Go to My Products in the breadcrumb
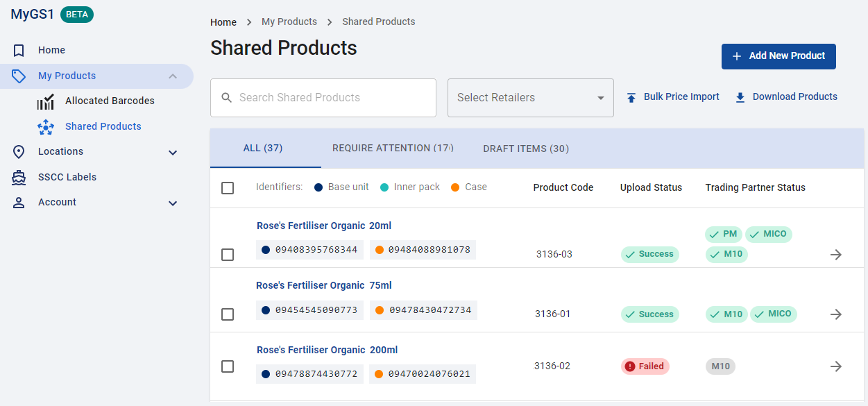Screen dimensions: 868x406 [289, 22]
